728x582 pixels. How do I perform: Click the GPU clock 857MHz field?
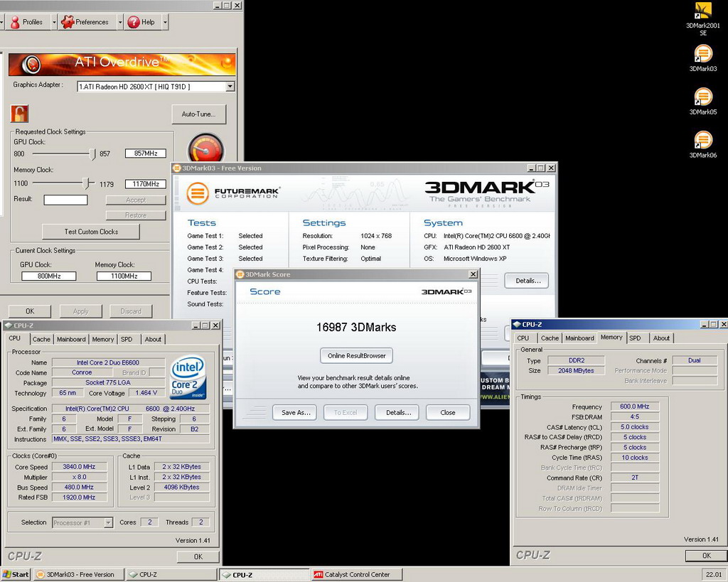pyautogui.click(x=145, y=153)
